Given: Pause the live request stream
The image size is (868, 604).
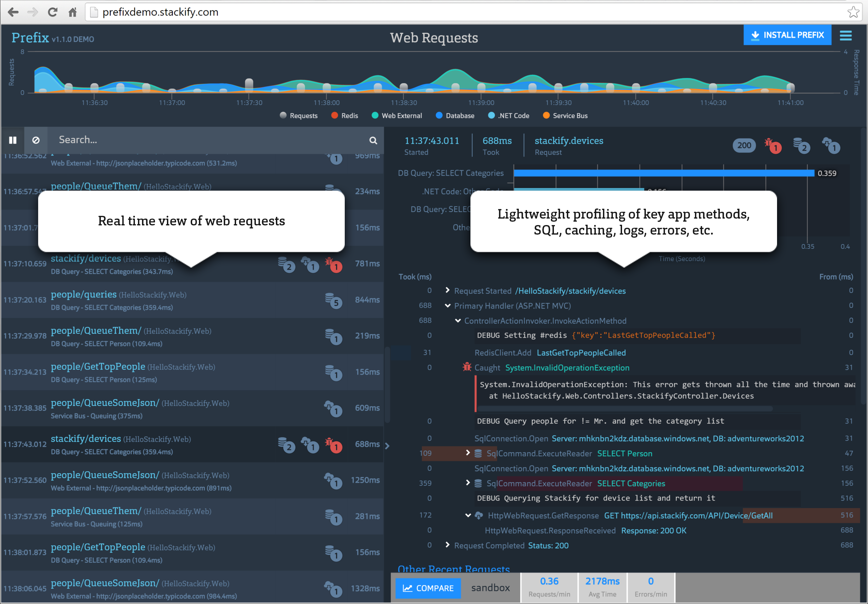Looking at the screenshot, I should tap(13, 140).
